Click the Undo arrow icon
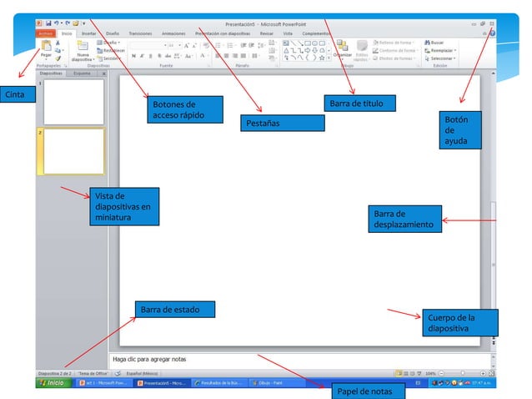 pos(58,23)
